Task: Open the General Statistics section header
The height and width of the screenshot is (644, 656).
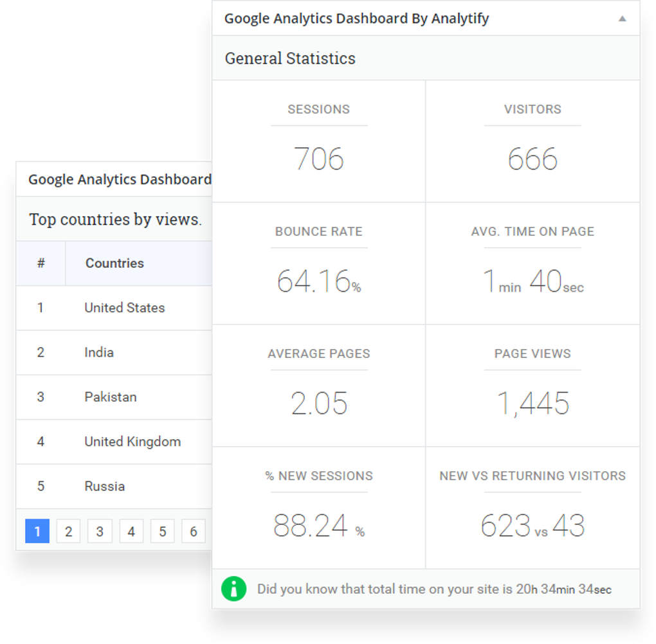Action: (289, 58)
